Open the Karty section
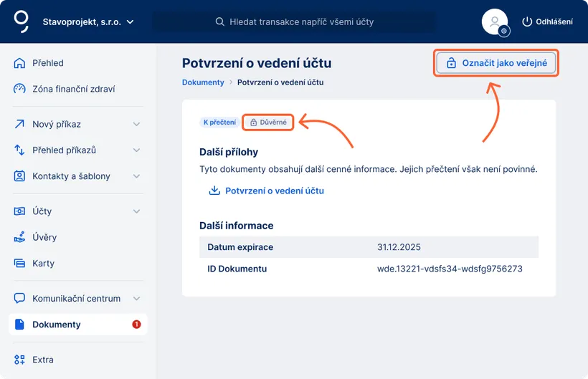The image size is (588, 379). 43,263
